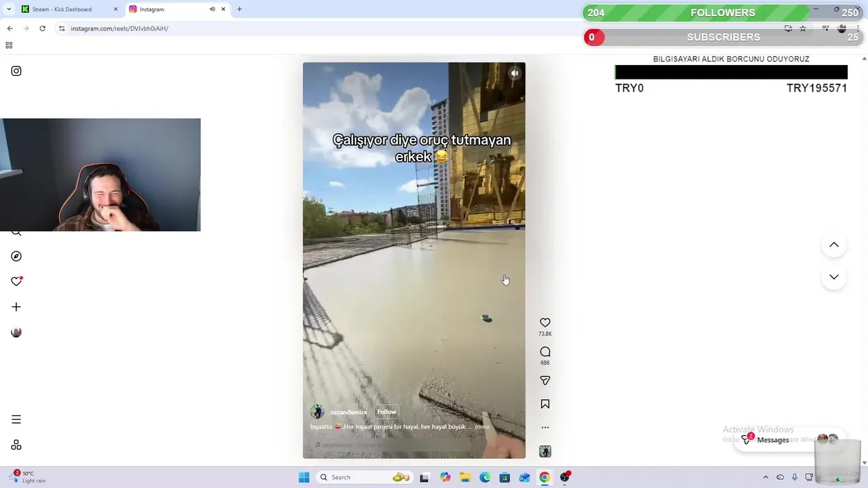Open Microsoft Store from taskbar
The width and height of the screenshot is (868, 488).
click(505, 477)
